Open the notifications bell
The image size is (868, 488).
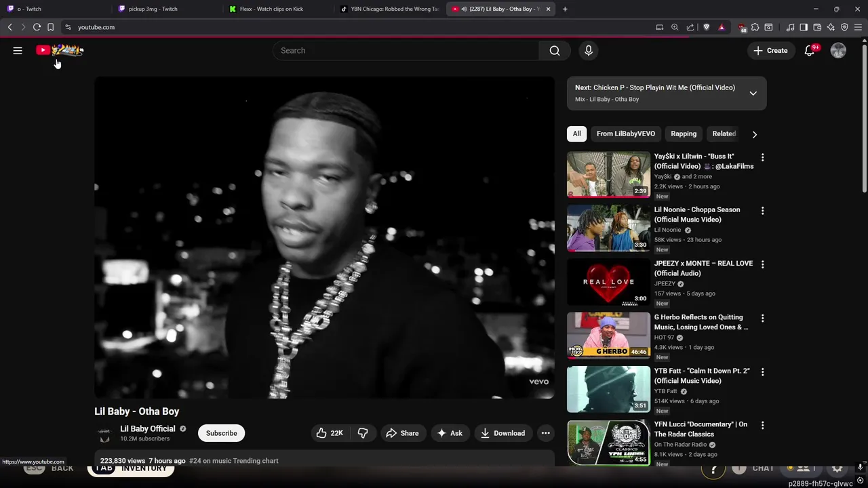tap(810, 50)
